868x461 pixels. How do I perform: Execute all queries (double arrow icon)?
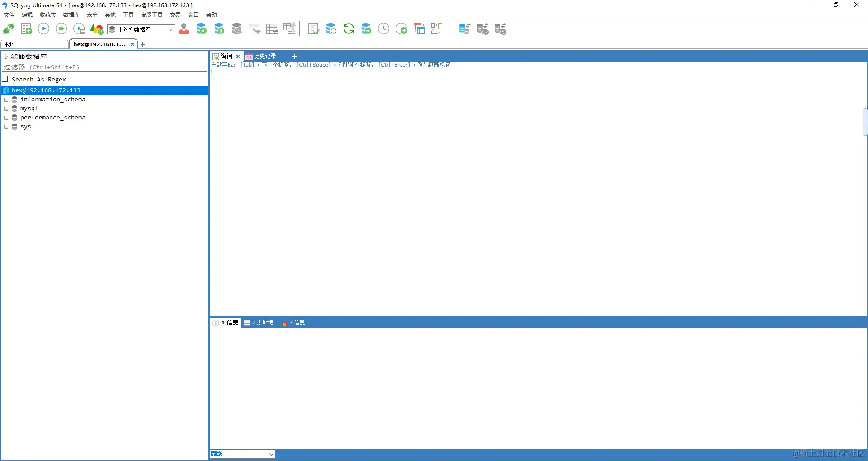[61, 29]
